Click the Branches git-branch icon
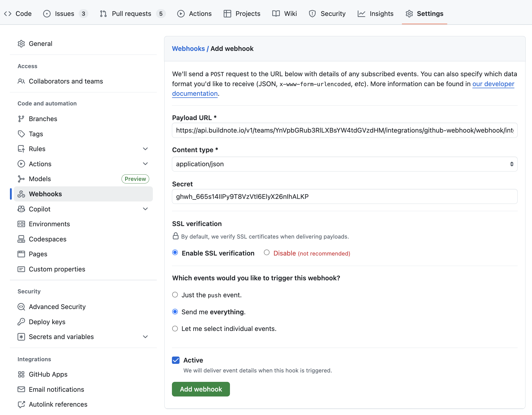 point(21,119)
